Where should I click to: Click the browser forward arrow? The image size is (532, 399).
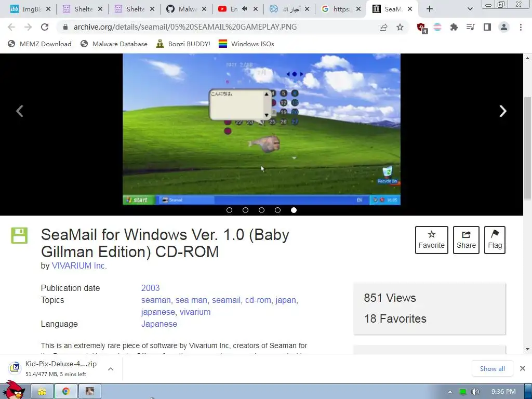(28, 27)
